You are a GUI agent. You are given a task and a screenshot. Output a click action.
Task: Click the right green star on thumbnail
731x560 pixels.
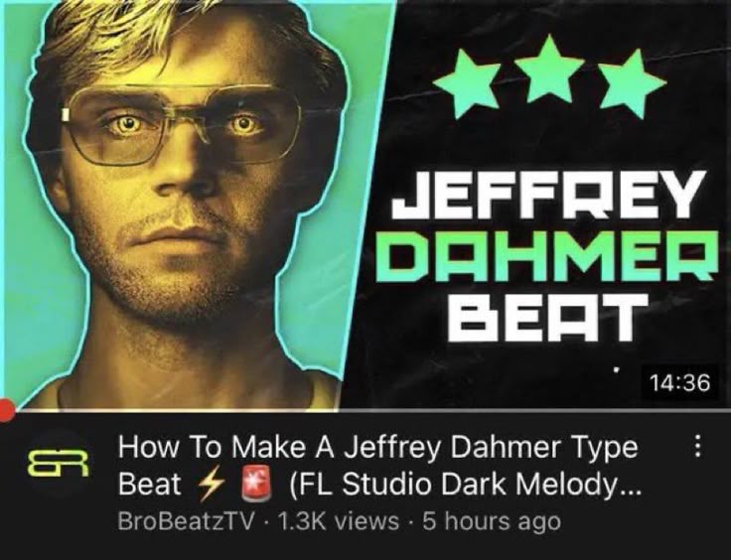[x=633, y=82]
